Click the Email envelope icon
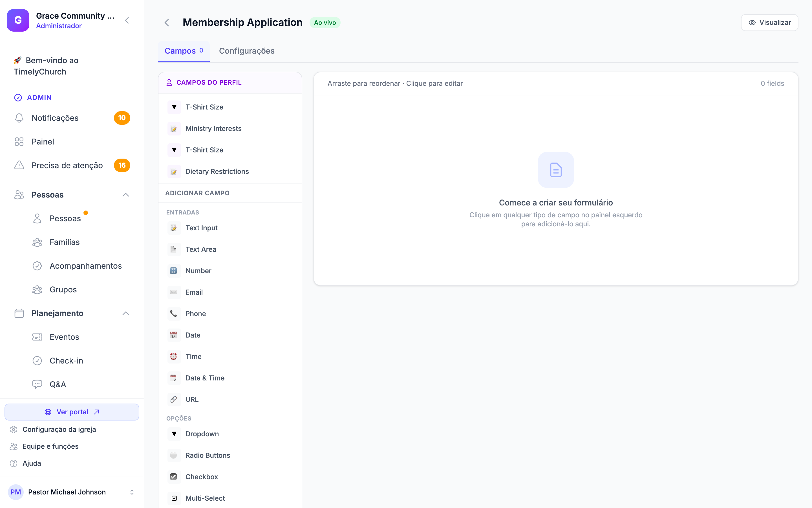Screen dimensions: 812x508 (x=174, y=292)
